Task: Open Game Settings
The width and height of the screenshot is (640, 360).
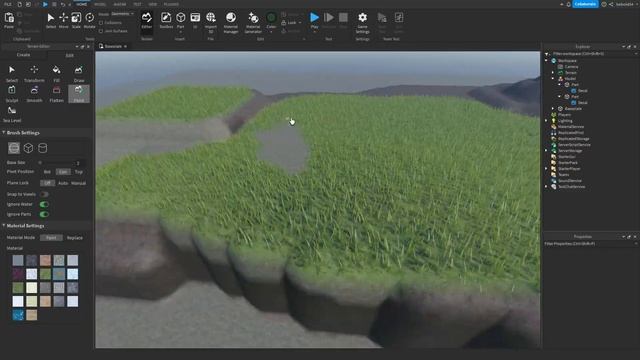Action: 362,22
